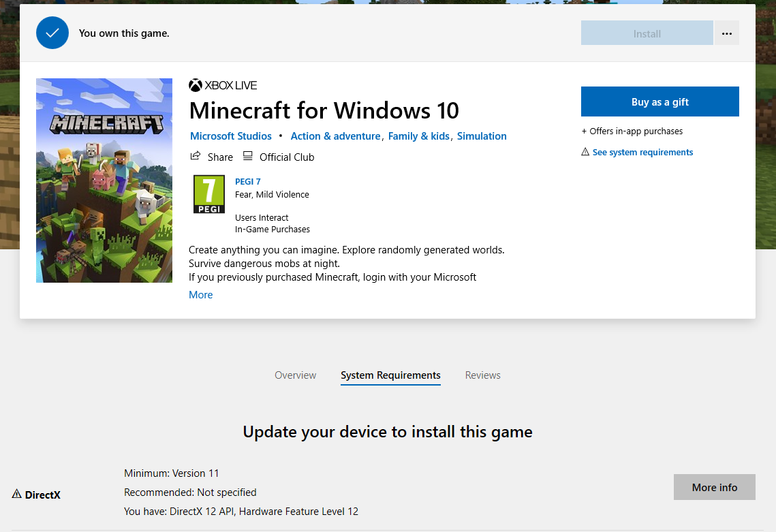The image size is (776, 532).
Task: Open the three-dots more options menu
Action: tap(726, 33)
